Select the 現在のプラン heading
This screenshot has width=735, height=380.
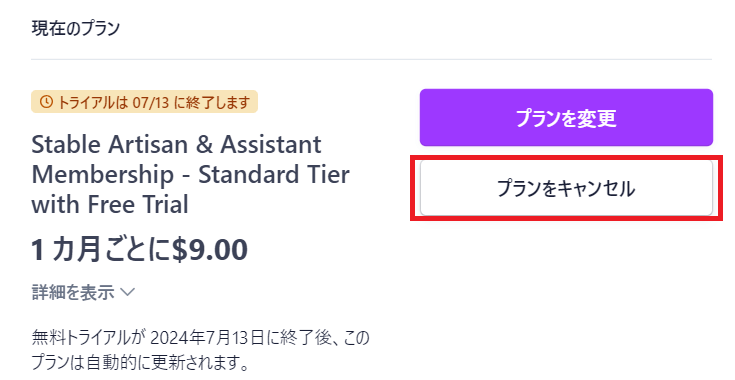point(75,29)
